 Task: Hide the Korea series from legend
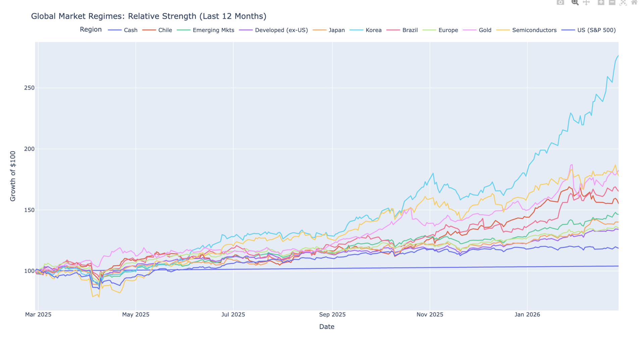[373, 30]
